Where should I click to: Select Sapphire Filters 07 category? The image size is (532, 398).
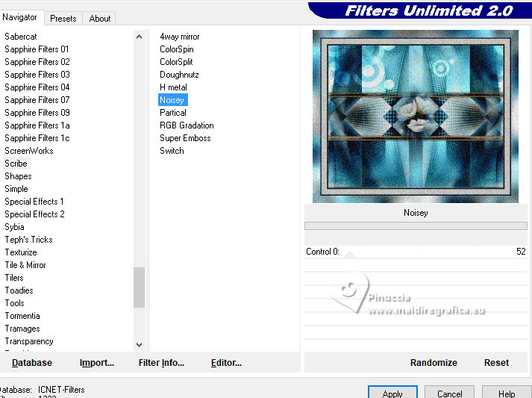pos(37,100)
